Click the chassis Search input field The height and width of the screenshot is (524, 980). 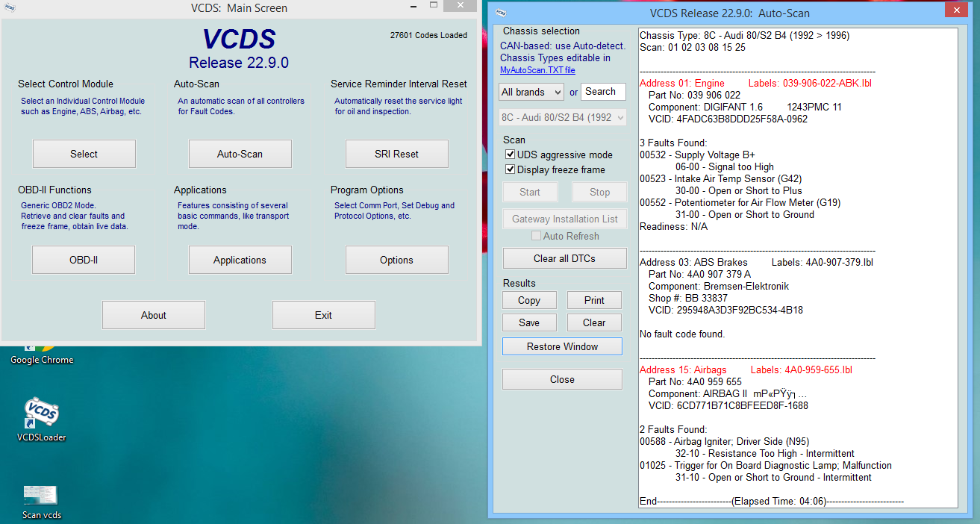[603, 92]
